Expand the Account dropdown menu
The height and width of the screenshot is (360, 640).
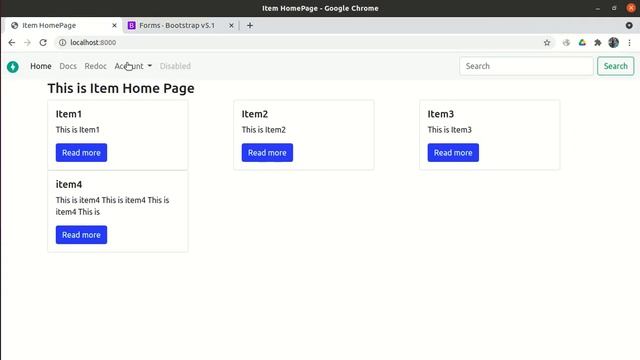(133, 66)
